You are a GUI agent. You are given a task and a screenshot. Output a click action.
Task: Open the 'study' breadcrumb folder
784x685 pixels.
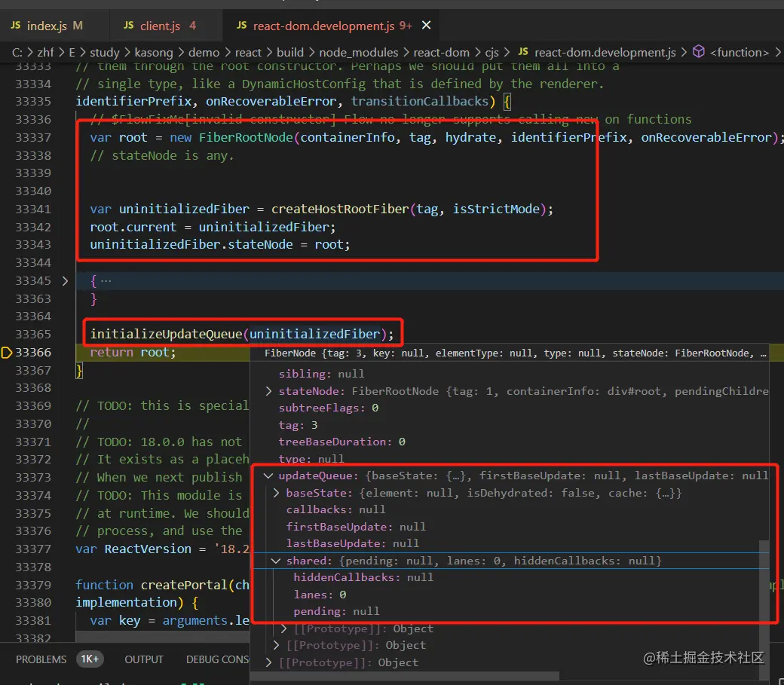[105, 53]
